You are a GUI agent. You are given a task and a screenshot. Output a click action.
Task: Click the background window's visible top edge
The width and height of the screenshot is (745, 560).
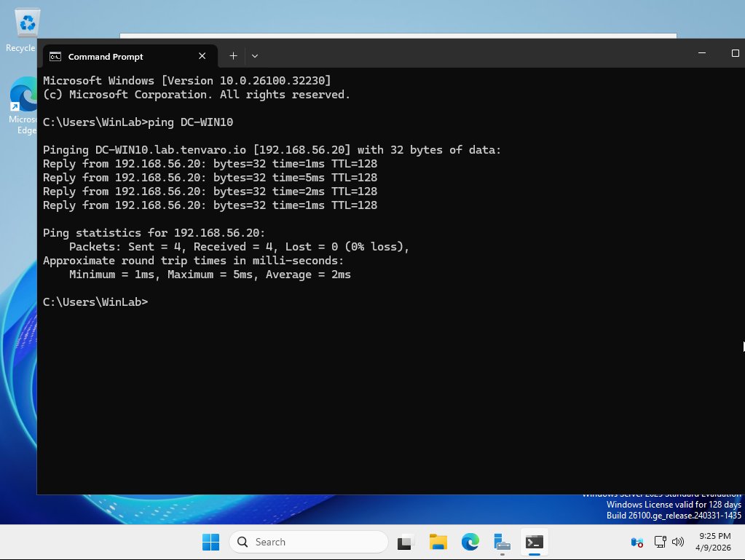tap(398, 36)
